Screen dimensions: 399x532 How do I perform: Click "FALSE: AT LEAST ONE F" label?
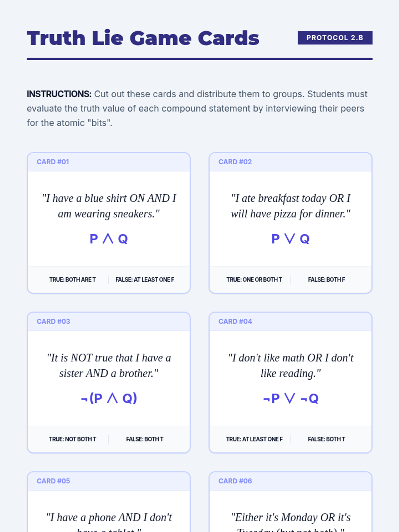pos(145,280)
